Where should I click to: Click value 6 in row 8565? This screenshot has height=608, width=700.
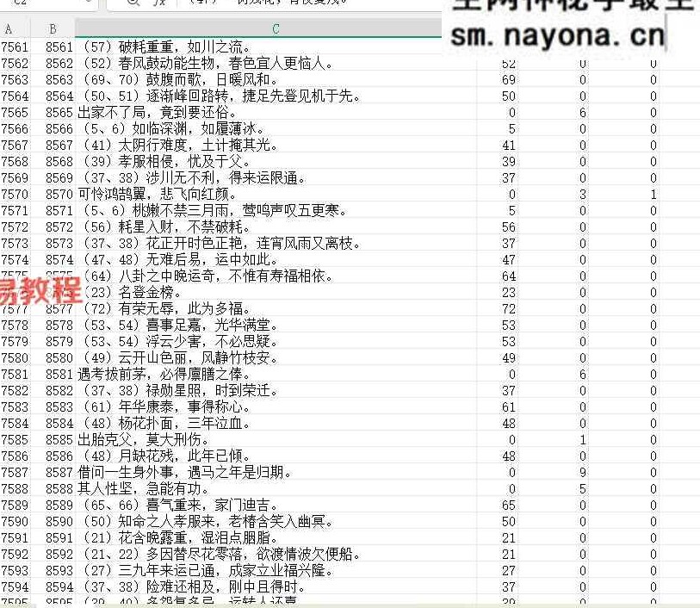click(583, 113)
